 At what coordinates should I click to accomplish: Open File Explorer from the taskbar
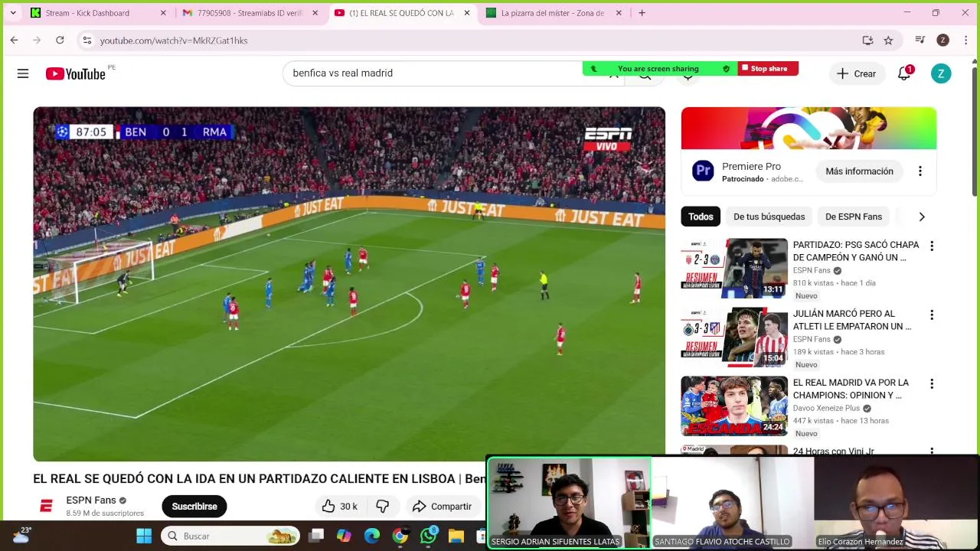(456, 536)
